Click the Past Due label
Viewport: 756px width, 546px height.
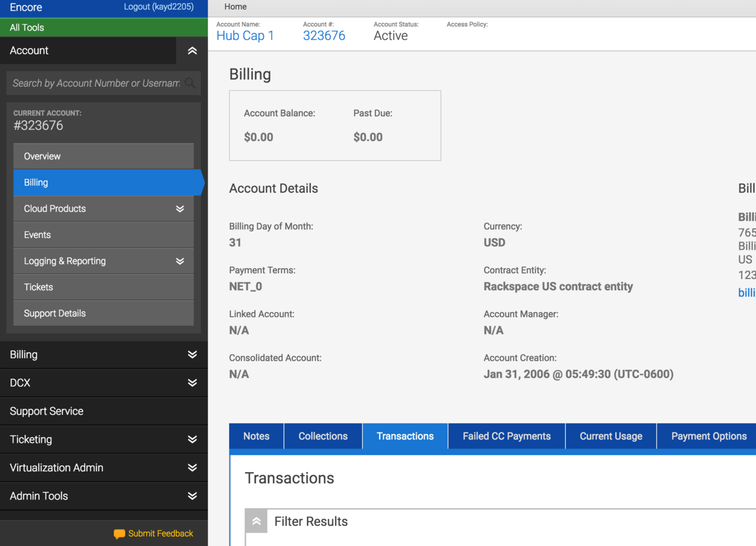click(373, 113)
